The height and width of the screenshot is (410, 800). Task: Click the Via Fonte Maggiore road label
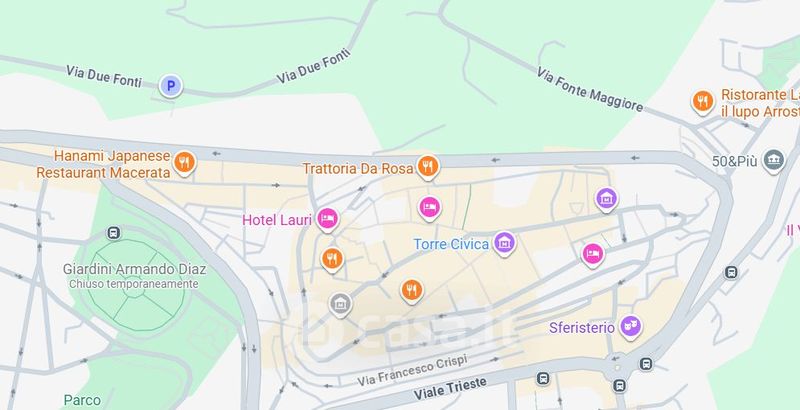589,89
